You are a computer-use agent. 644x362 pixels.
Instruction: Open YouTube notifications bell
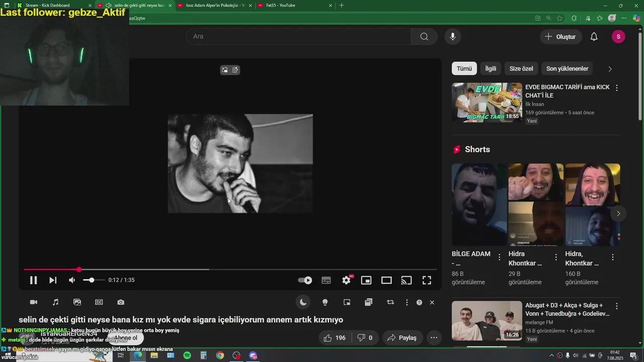594,37
